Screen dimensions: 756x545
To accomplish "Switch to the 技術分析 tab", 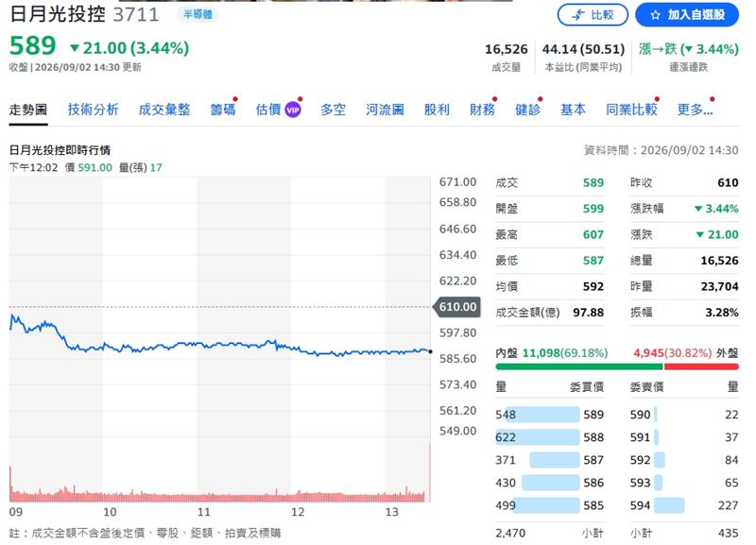I will (x=93, y=110).
